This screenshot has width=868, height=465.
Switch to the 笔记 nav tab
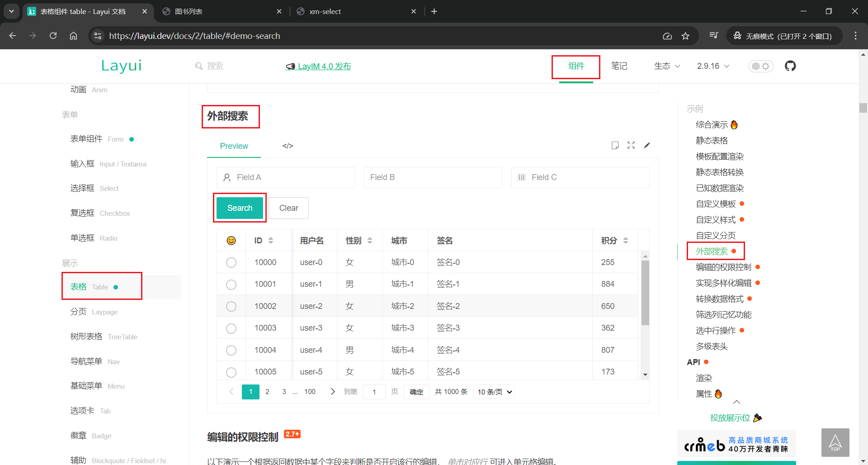(x=619, y=66)
